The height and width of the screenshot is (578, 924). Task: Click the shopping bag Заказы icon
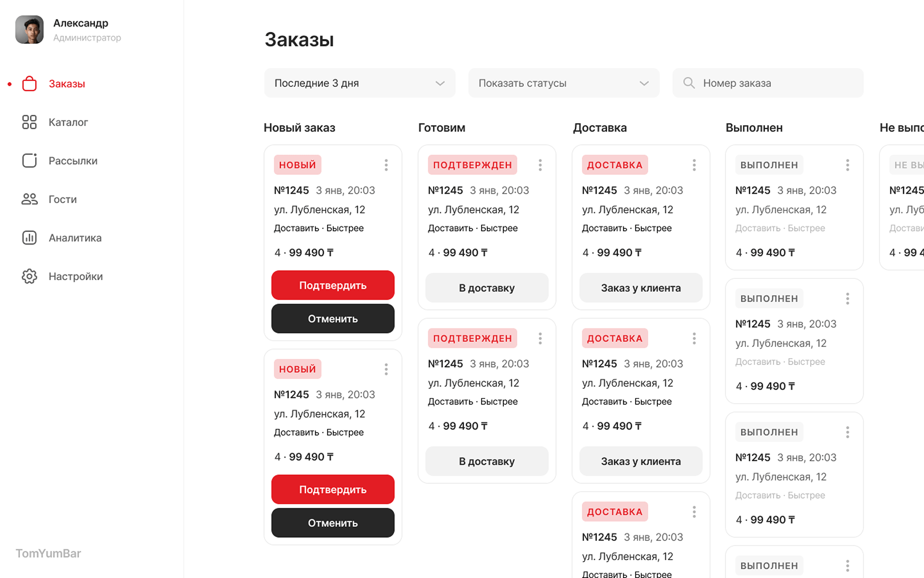tap(29, 84)
